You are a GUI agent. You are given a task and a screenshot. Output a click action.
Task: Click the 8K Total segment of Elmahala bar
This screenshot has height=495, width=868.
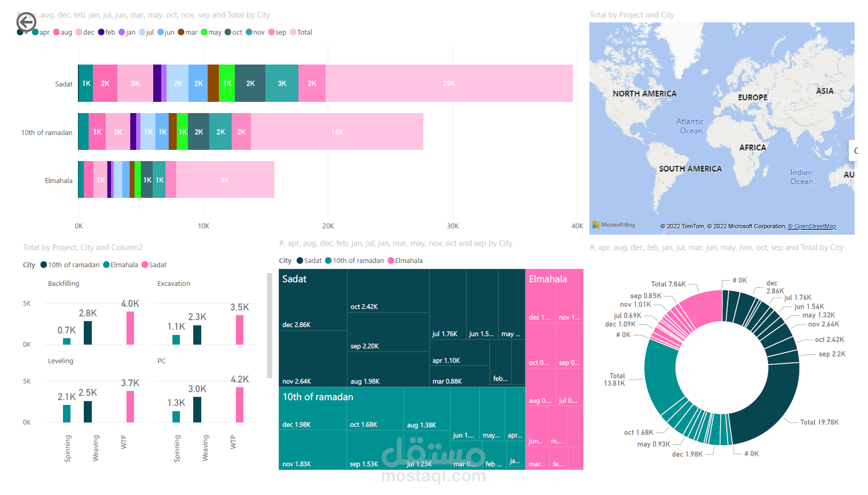click(225, 180)
